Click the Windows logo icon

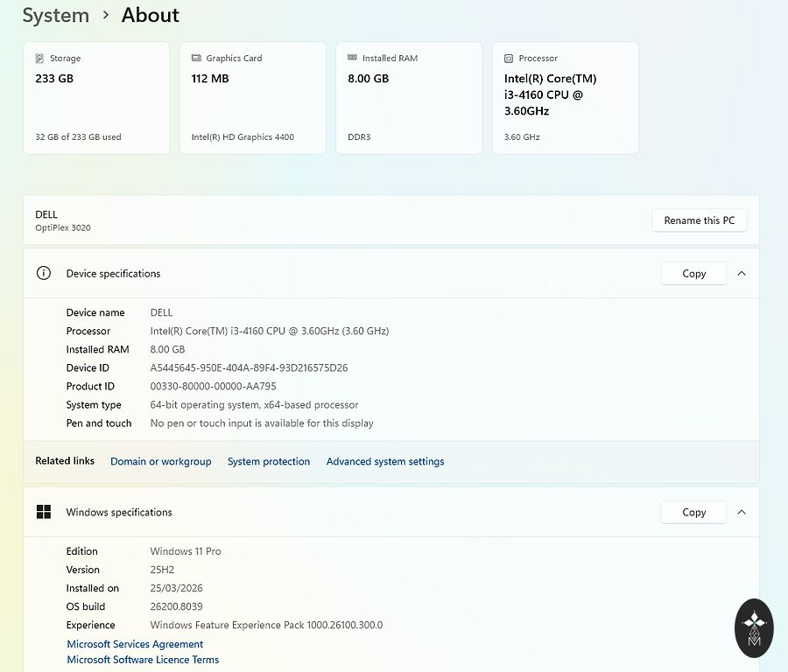click(x=44, y=512)
